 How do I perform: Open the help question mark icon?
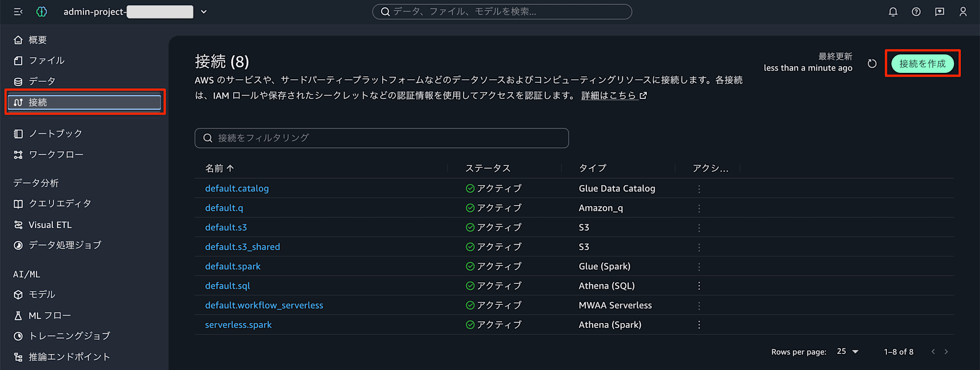tap(916, 12)
